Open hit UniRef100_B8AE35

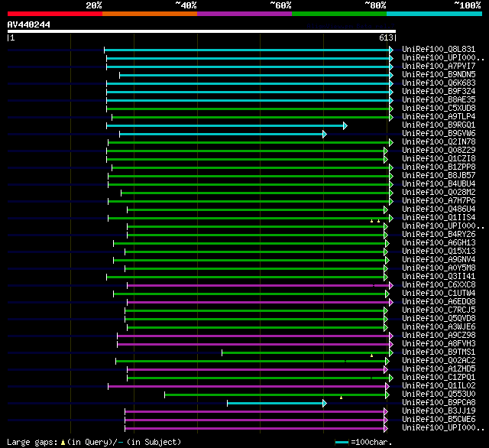tap(439, 99)
